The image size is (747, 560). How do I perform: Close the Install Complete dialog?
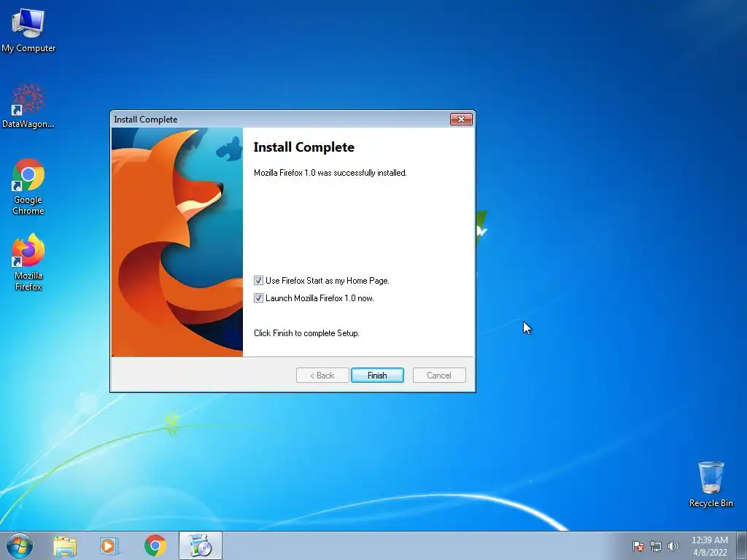(x=461, y=119)
